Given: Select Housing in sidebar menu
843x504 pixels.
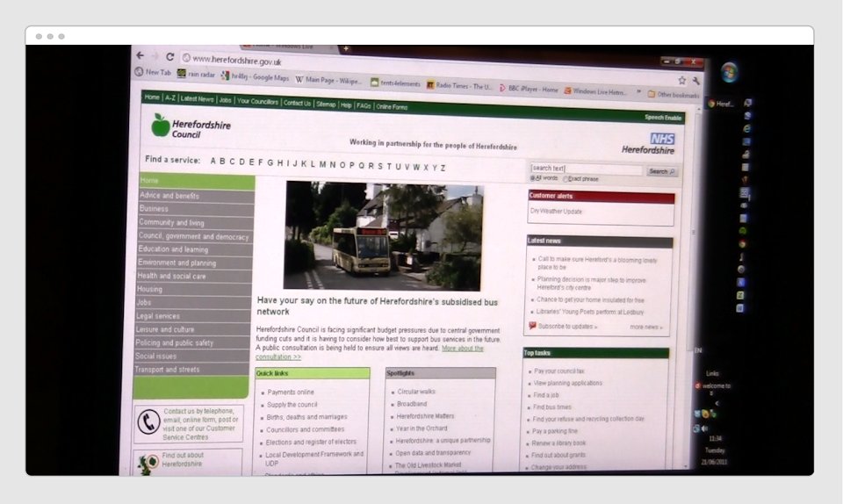Looking at the screenshot, I should tap(193, 289).
